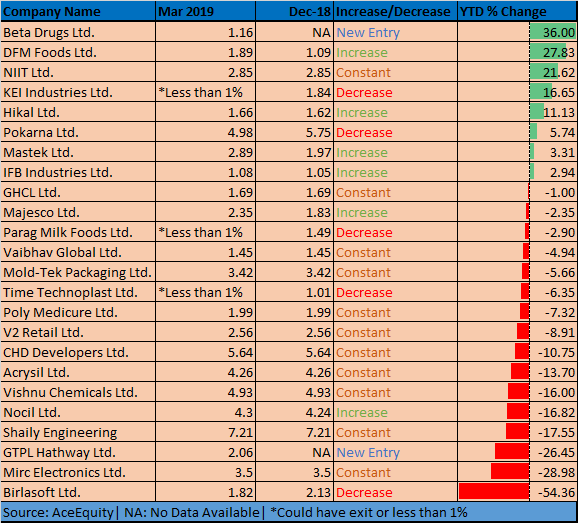Click the V2 Retail Ltd. cell
The width and height of the screenshot is (583, 523).
click(x=78, y=333)
